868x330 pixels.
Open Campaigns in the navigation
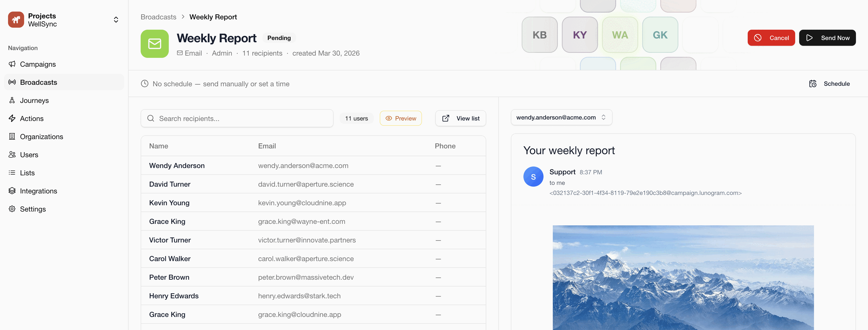64,64
